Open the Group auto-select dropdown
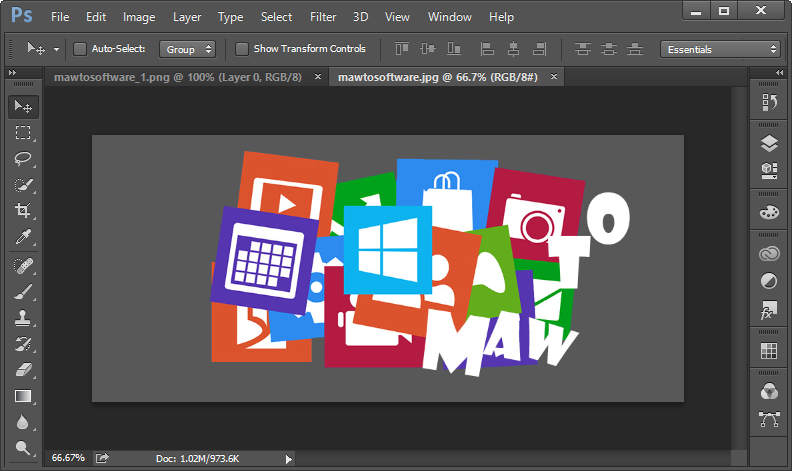This screenshot has width=792, height=471. tap(188, 50)
